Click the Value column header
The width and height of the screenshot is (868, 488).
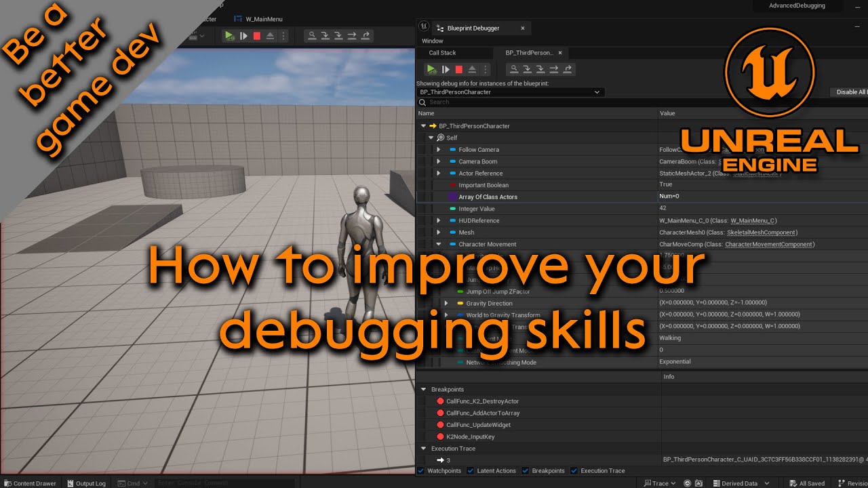[667, 113]
